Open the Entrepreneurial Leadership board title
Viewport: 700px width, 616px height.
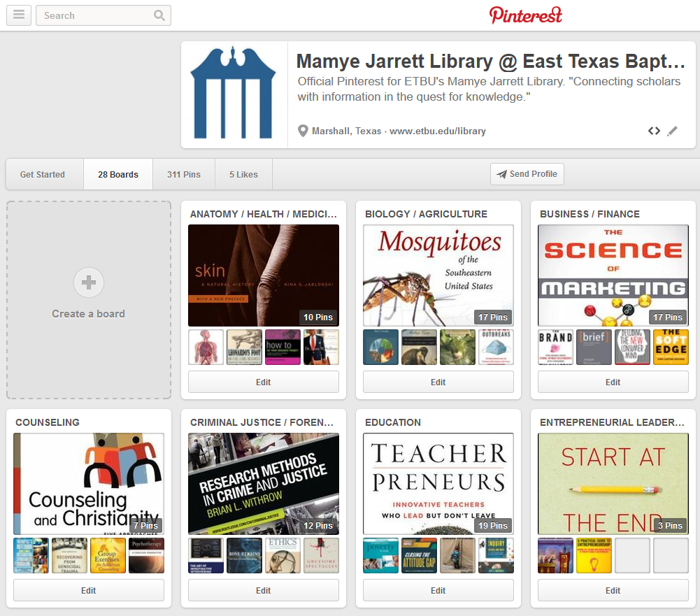pyautogui.click(x=612, y=423)
